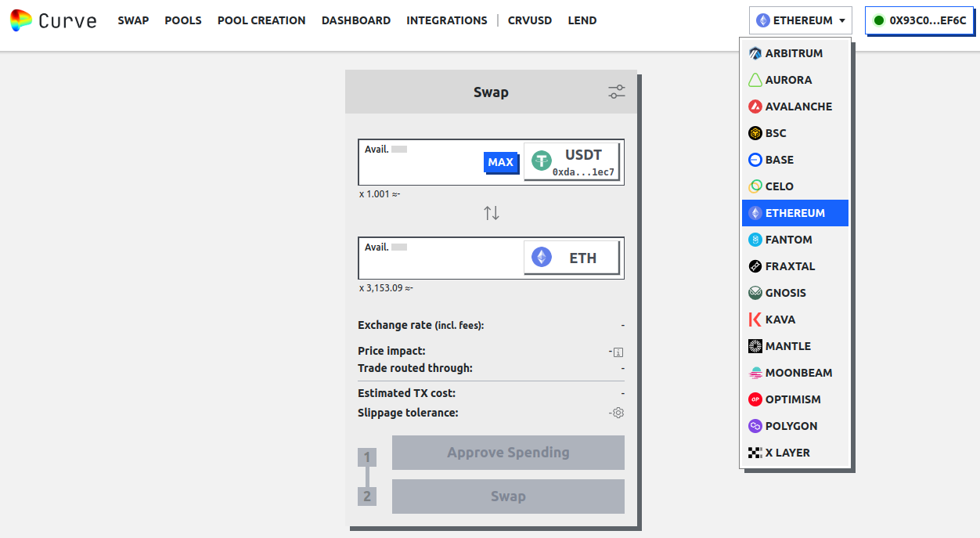This screenshot has height=538, width=980.
Task: Open the Swap page
Action: point(133,20)
